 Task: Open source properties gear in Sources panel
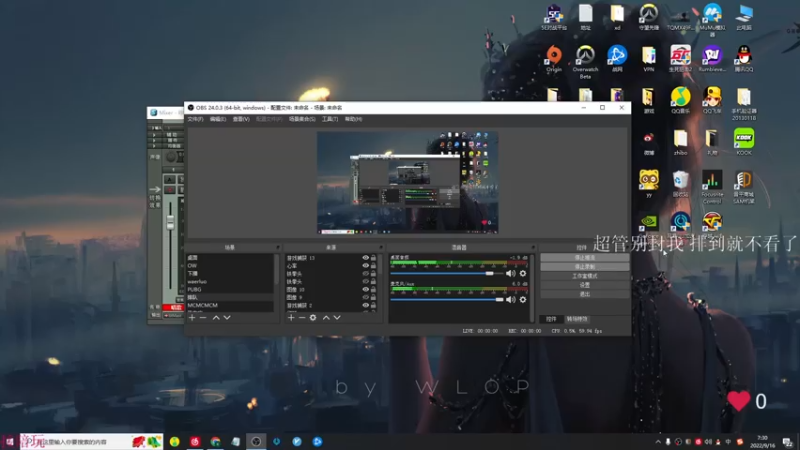pyautogui.click(x=313, y=317)
